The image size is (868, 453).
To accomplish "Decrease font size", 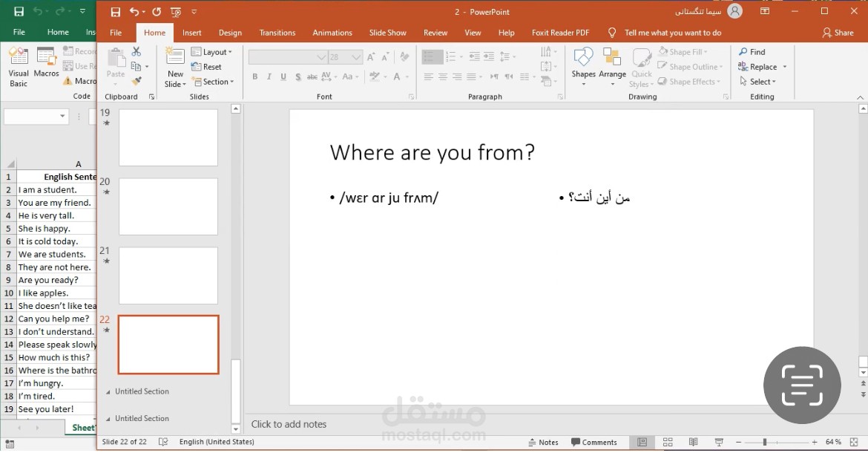I will click(385, 56).
